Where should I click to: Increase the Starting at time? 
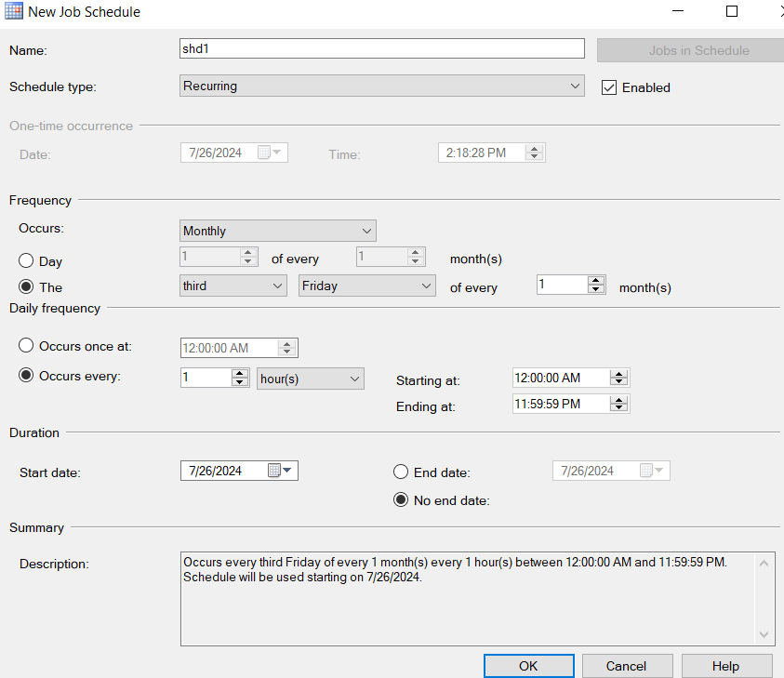(619, 374)
